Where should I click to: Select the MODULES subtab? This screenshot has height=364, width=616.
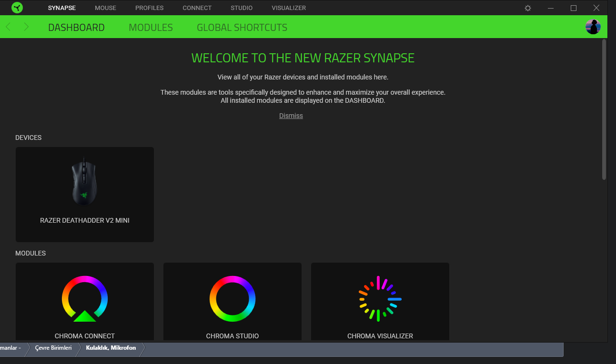[151, 28]
